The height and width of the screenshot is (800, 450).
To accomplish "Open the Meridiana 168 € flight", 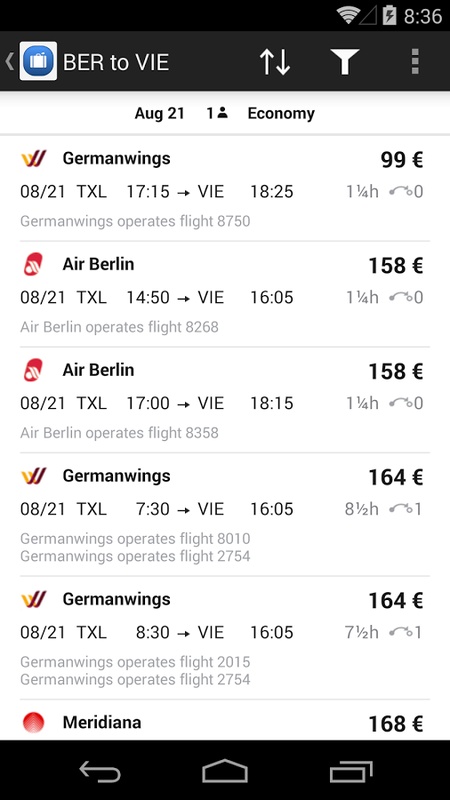I will pyautogui.click(x=225, y=720).
